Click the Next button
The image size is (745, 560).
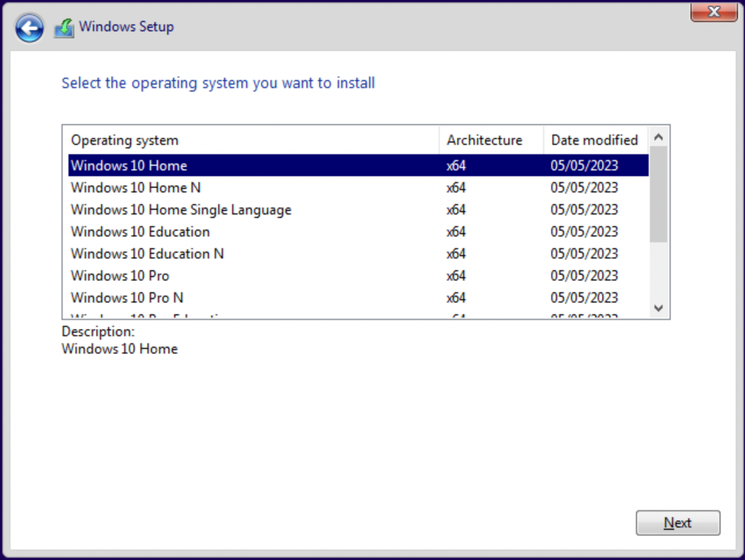[x=677, y=523]
